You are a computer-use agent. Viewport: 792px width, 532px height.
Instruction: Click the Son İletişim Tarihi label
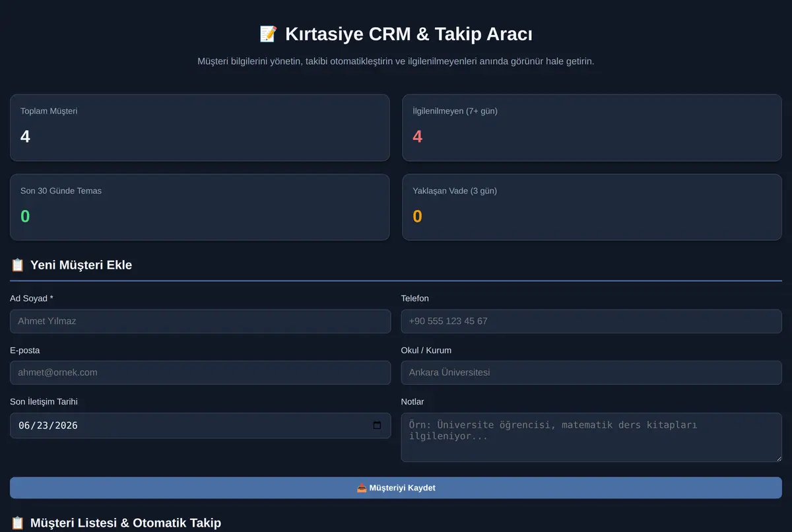44,402
